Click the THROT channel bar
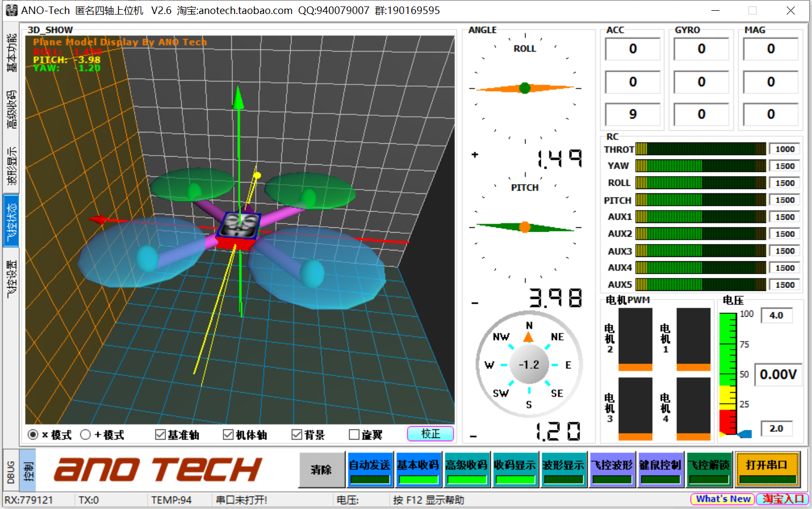This screenshot has width=812, height=509. pos(701,149)
